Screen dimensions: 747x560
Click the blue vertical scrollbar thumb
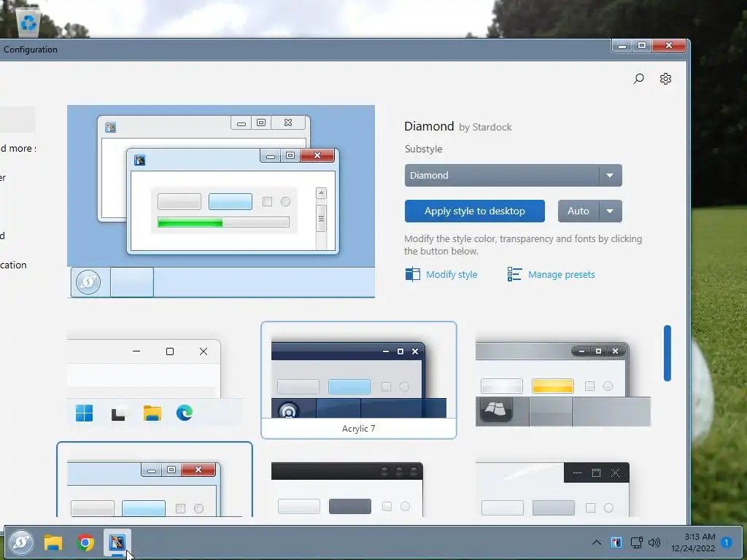click(x=667, y=353)
